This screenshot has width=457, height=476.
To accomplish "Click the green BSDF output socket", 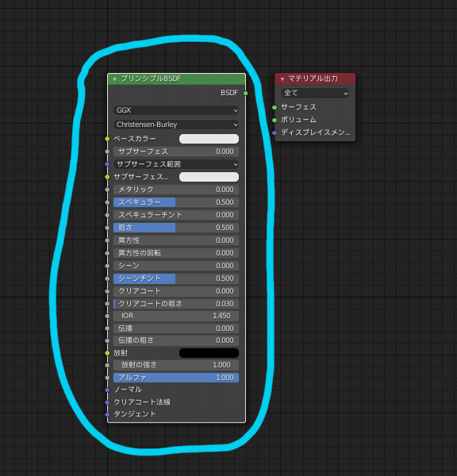I will tap(246, 93).
